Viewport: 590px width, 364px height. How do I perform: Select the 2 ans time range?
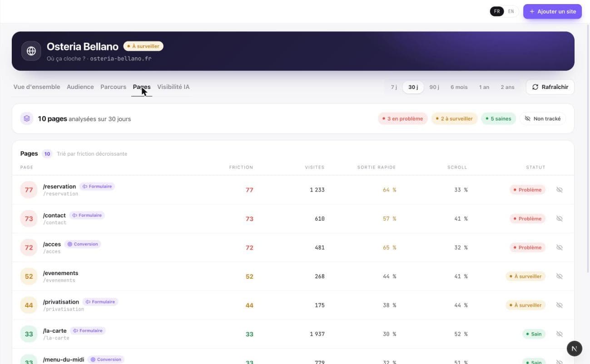click(x=507, y=87)
